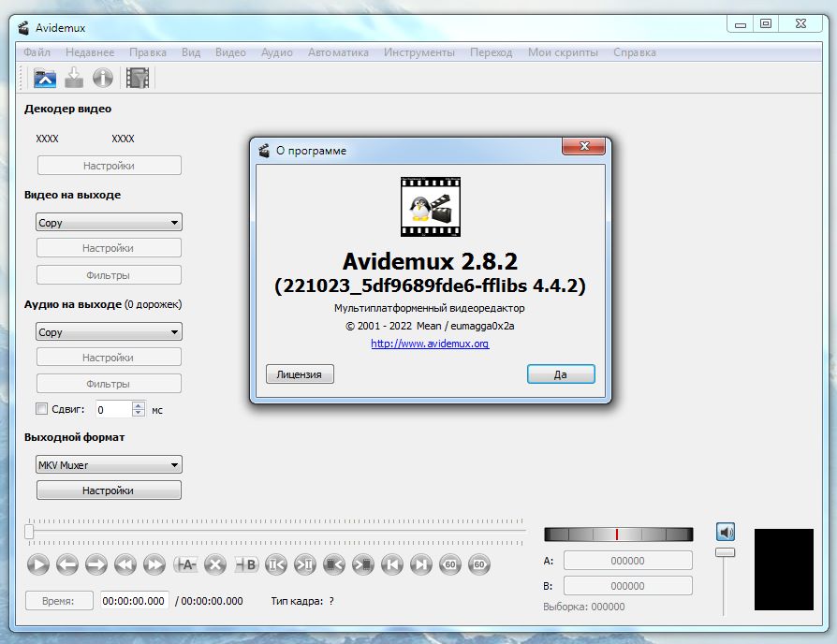Close the О программе dialog

coord(583,146)
